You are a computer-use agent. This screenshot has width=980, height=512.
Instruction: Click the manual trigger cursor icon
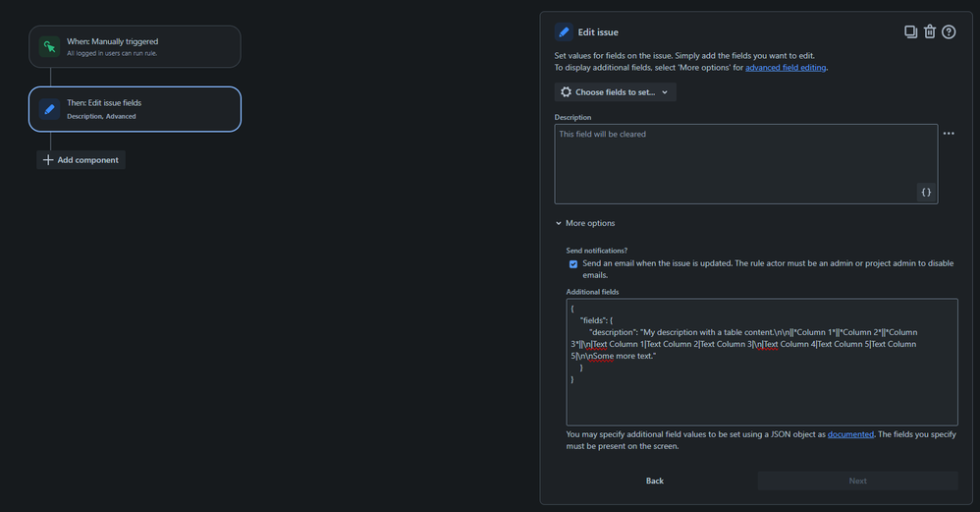(x=49, y=46)
